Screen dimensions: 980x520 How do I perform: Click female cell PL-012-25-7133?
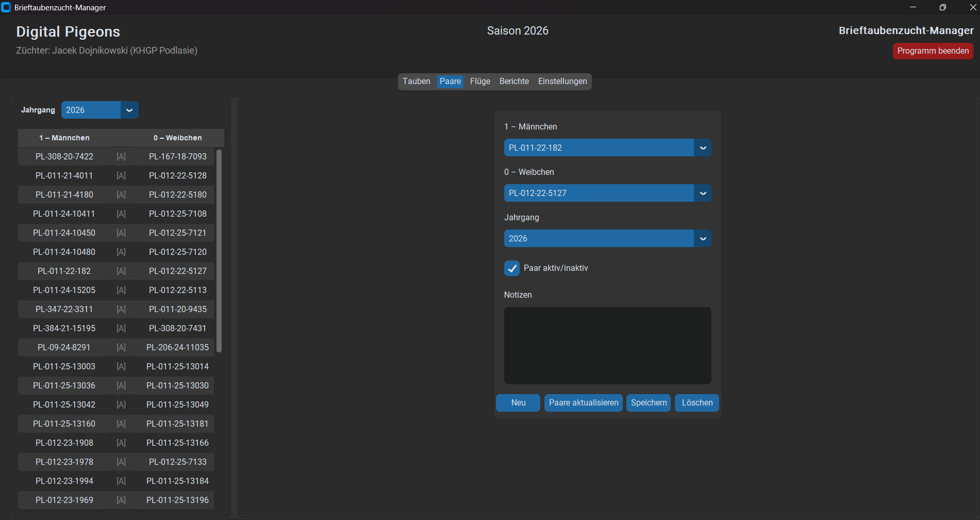(x=178, y=462)
